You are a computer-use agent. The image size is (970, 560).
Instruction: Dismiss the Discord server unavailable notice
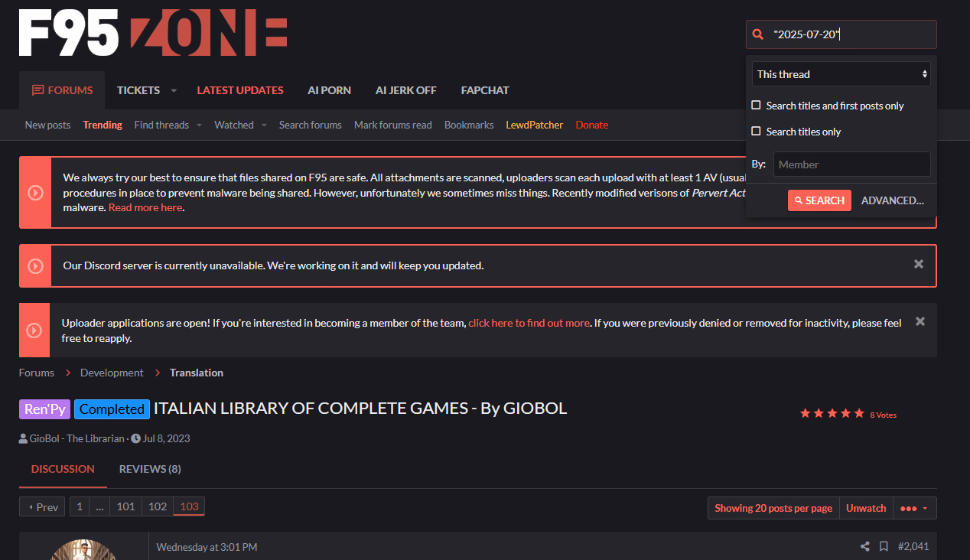[918, 264]
